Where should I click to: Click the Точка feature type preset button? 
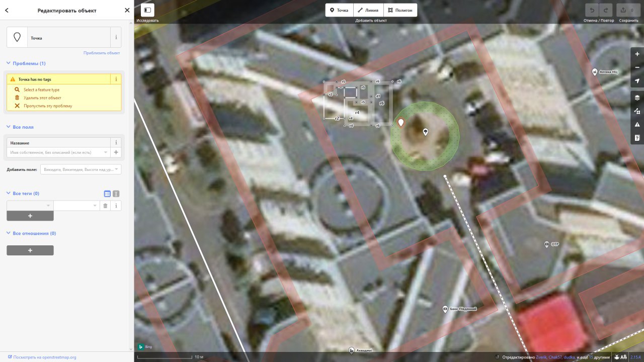click(58, 38)
